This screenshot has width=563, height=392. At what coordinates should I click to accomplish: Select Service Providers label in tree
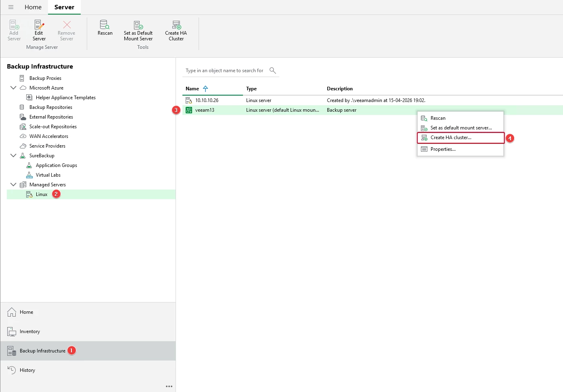coord(47,146)
